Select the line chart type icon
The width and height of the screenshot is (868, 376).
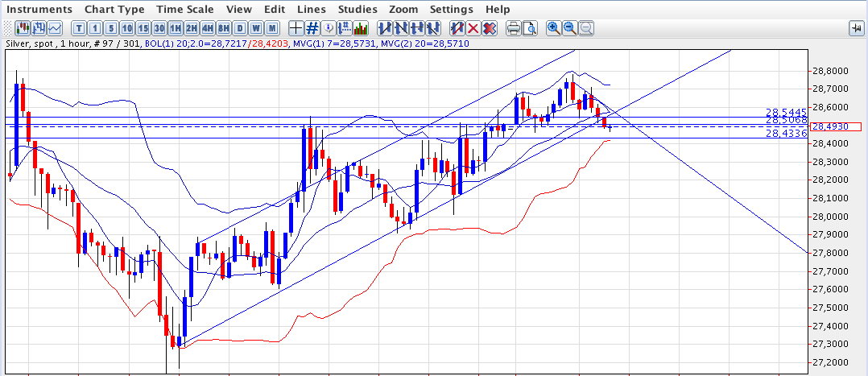[55, 28]
